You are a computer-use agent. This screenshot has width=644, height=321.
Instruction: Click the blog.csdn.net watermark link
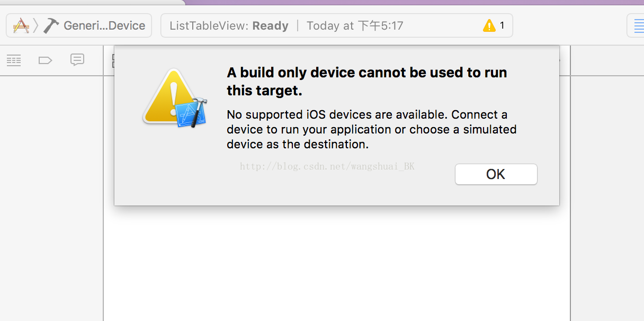coord(327,166)
